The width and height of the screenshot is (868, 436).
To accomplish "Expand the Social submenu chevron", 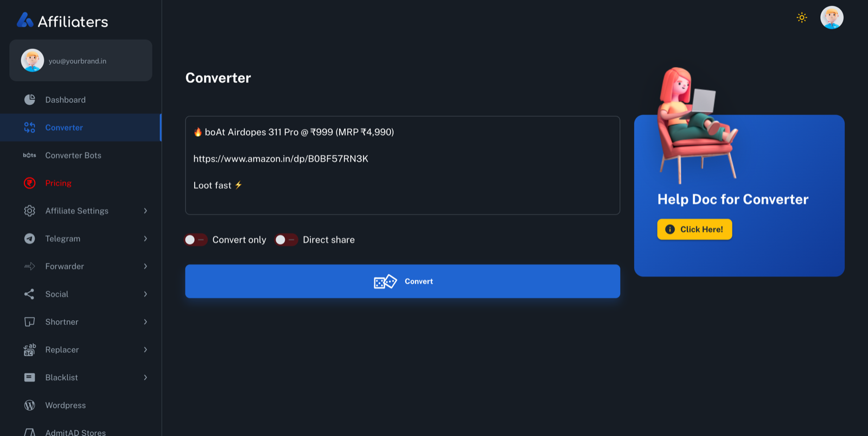I will click(145, 294).
